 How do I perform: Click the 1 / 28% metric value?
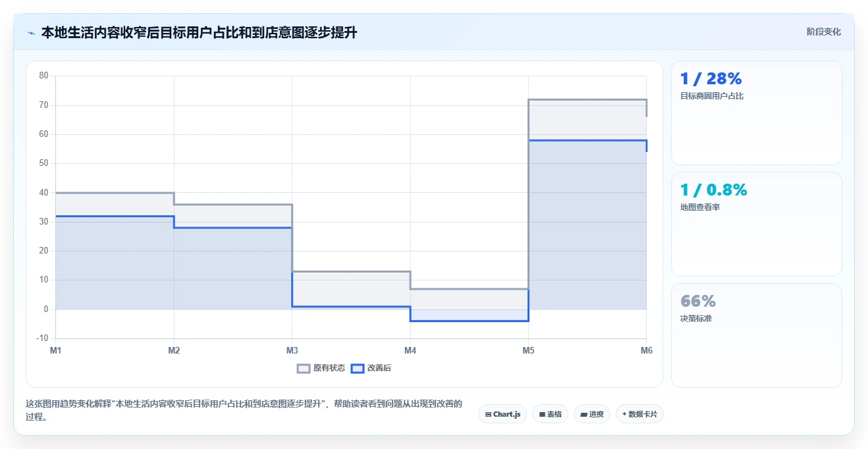(711, 78)
